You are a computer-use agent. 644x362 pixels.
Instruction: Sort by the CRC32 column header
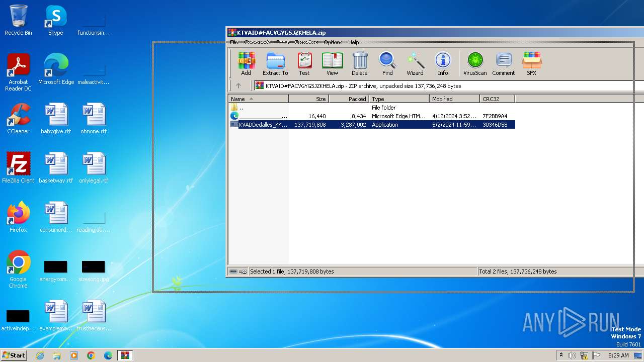coord(498,99)
